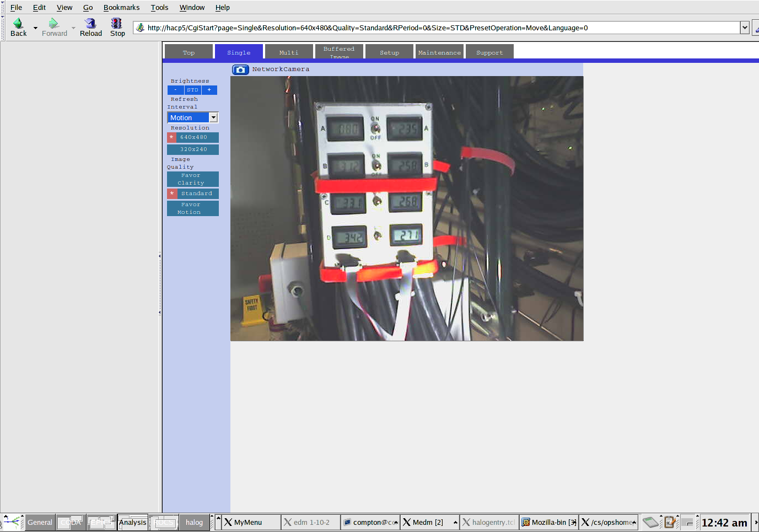
Task: Open the Support tab
Action: (489, 51)
